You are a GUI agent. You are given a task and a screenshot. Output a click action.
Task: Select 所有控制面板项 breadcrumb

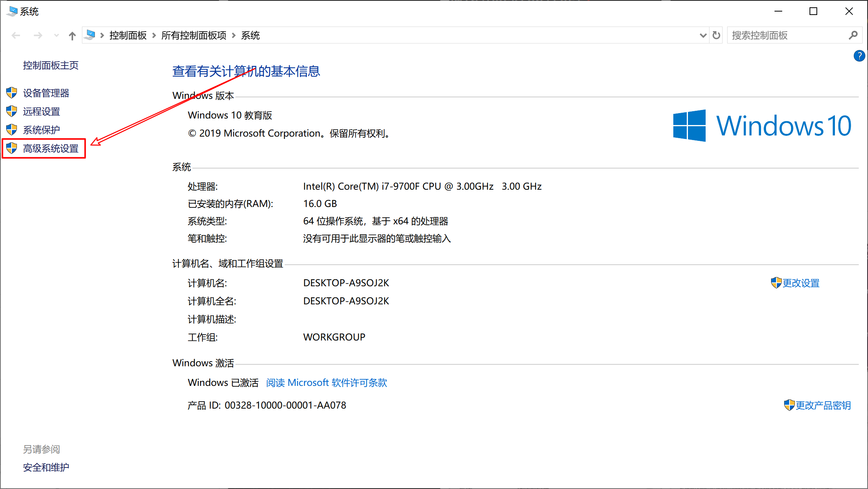coord(194,35)
